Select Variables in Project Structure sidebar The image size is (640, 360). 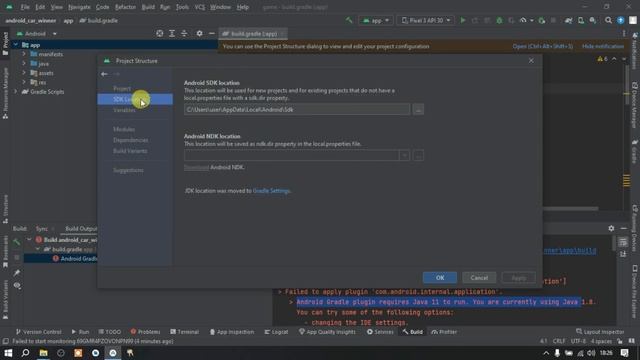(124, 110)
